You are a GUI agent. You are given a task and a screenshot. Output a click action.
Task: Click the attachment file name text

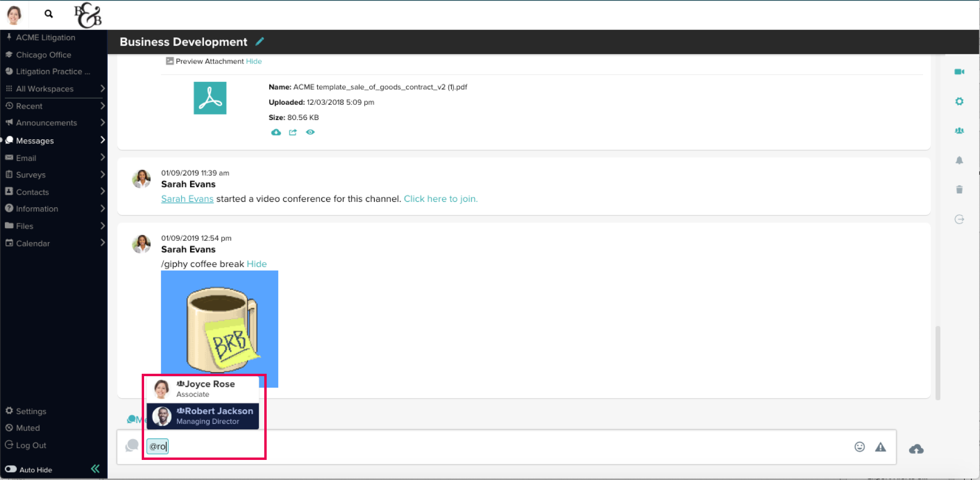pos(380,87)
